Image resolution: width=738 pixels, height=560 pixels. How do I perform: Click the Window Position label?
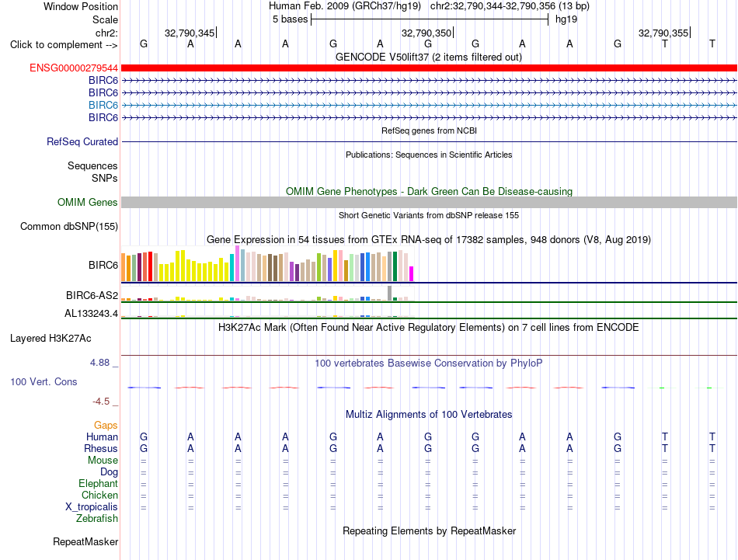[x=81, y=6]
